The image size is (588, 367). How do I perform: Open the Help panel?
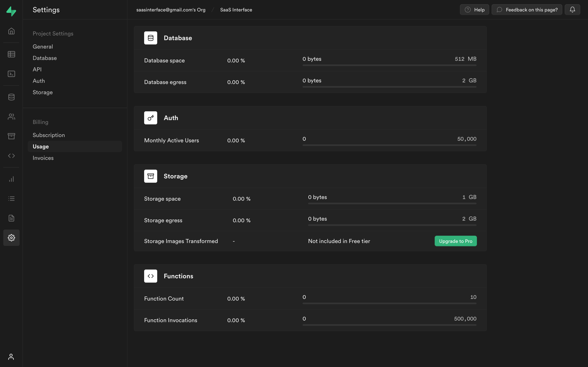point(474,9)
